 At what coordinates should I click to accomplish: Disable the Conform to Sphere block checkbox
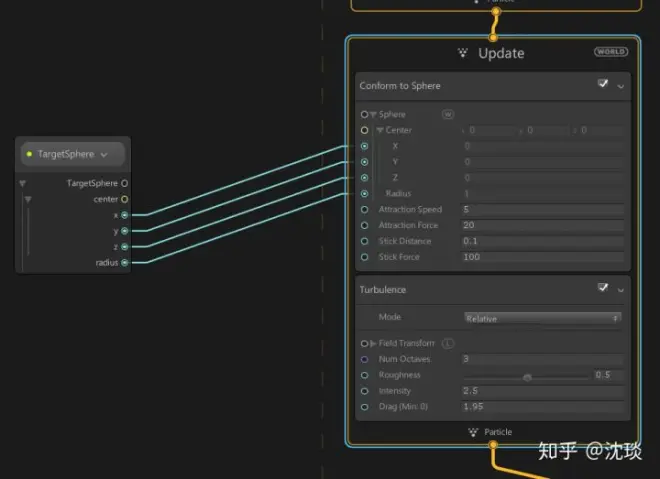(x=603, y=83)
